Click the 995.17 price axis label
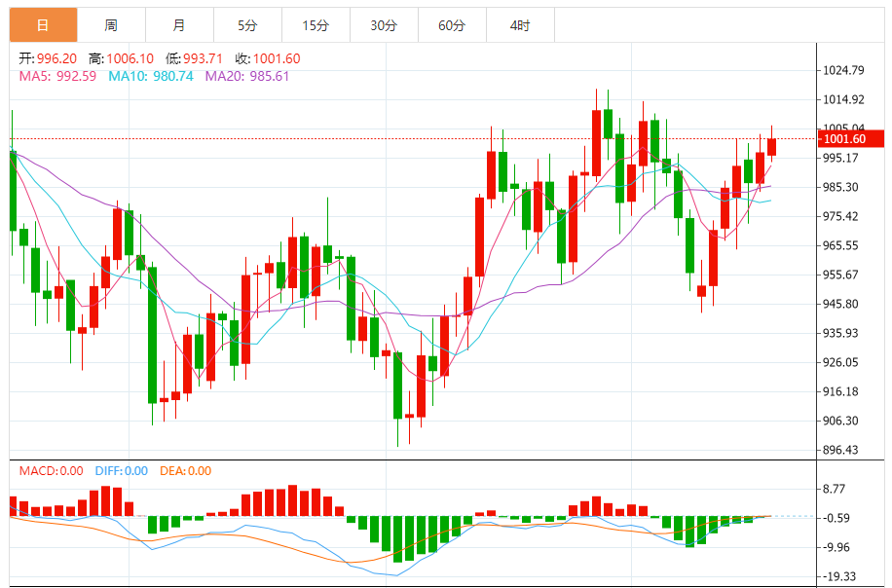This screenshot has height=588, width=892. 840,158
